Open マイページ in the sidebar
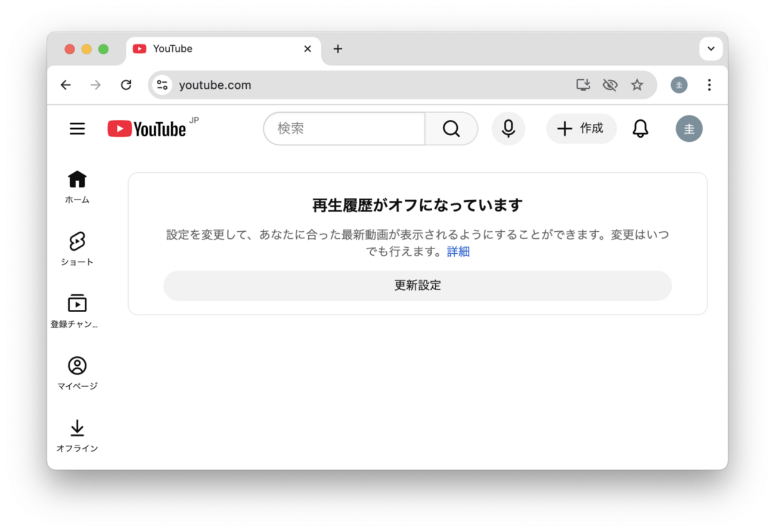 pyautogui.click(x=77, y=374)
